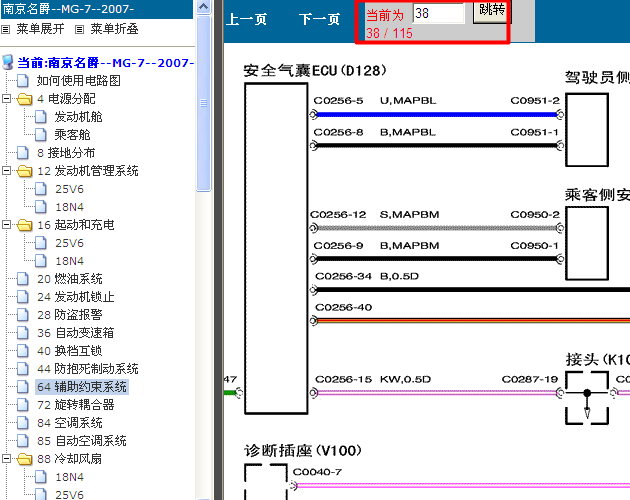Viewport: 630px width, 500px height.
Task: Click the page icon next to 发动机舱
Action: click(x=41, y=117)
